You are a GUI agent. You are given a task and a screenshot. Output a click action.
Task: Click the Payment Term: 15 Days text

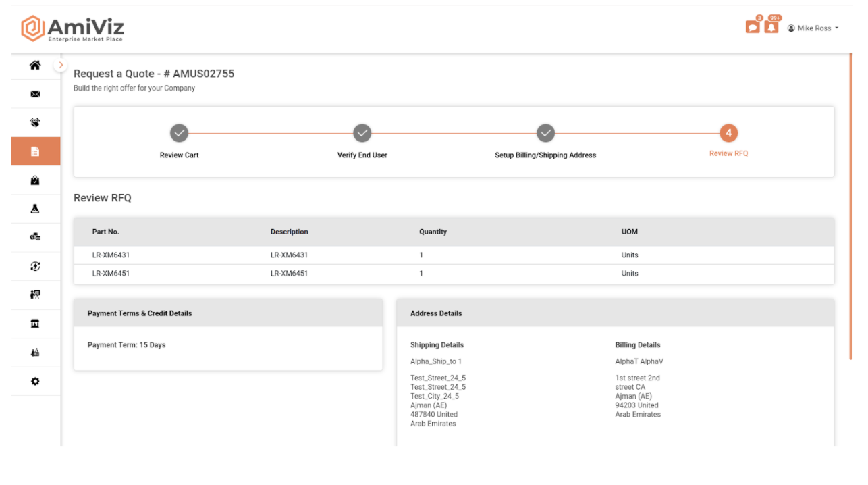[x=126, y=345]
